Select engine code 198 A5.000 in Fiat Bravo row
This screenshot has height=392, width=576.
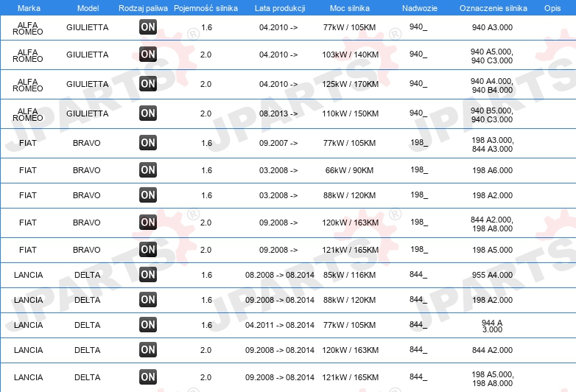tap(492, 250)
